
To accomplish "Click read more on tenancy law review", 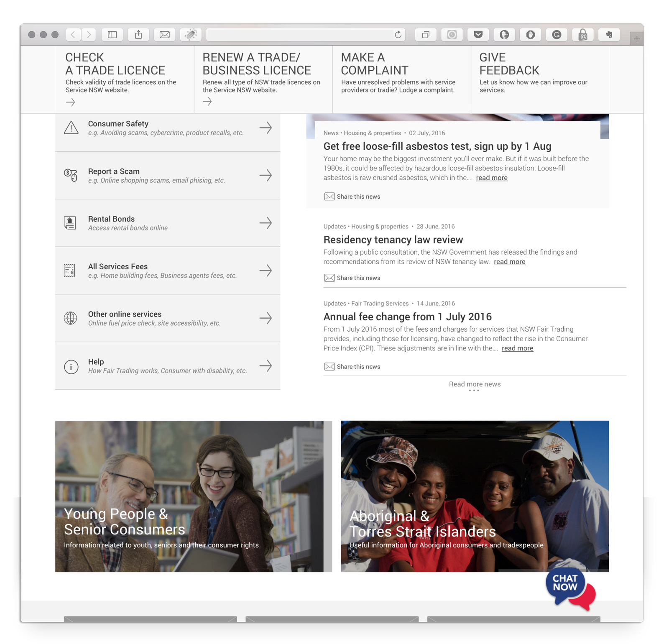I will (x=510, y=262).
